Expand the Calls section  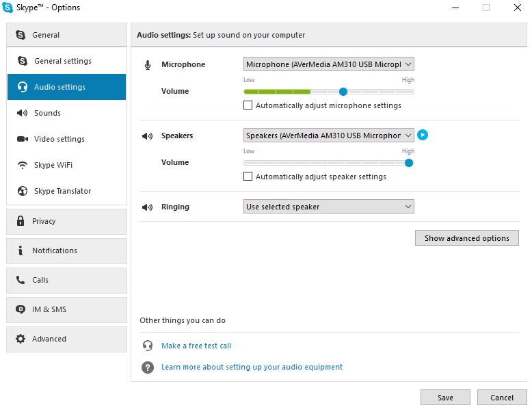[66, 280]
